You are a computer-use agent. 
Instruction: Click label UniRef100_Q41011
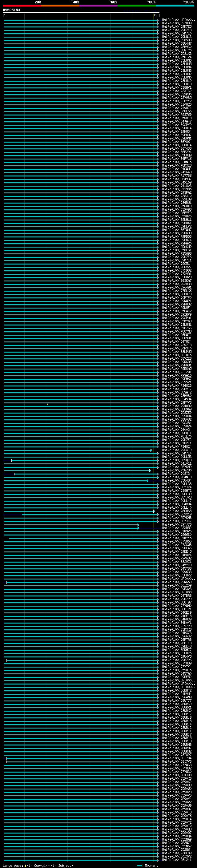(x=177, y=463)
